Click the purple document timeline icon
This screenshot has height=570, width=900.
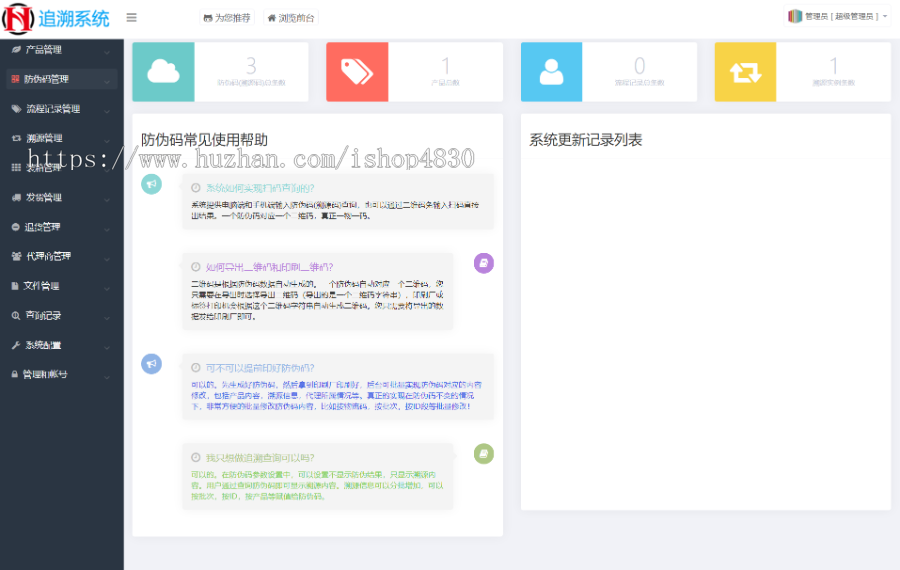click(483, 263)
